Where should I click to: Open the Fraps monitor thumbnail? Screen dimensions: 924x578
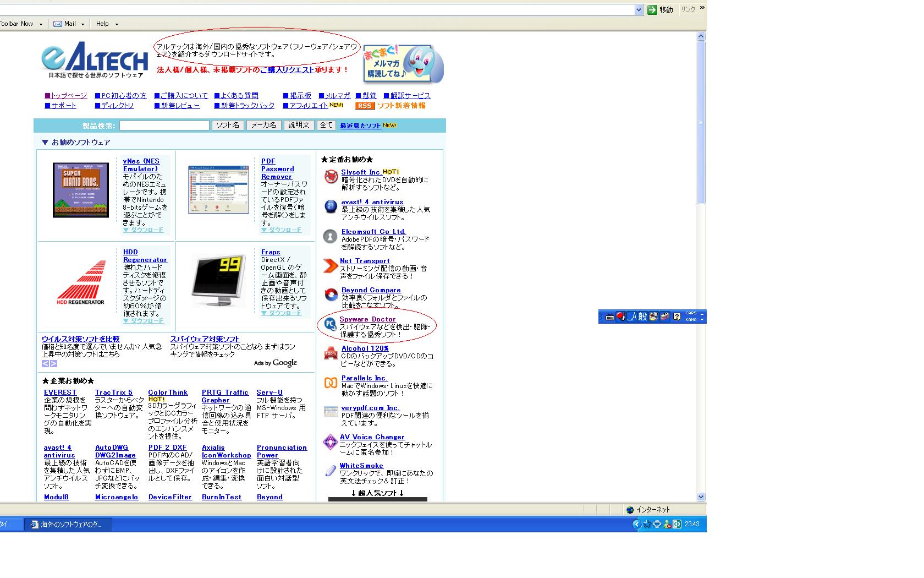[218, 281]
